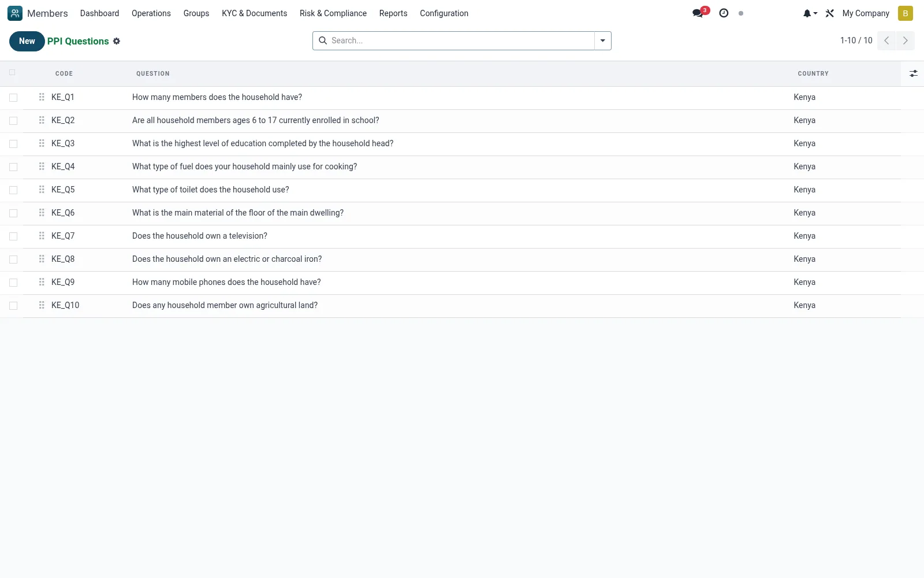Expand the search options dropdown arrow

602,40
